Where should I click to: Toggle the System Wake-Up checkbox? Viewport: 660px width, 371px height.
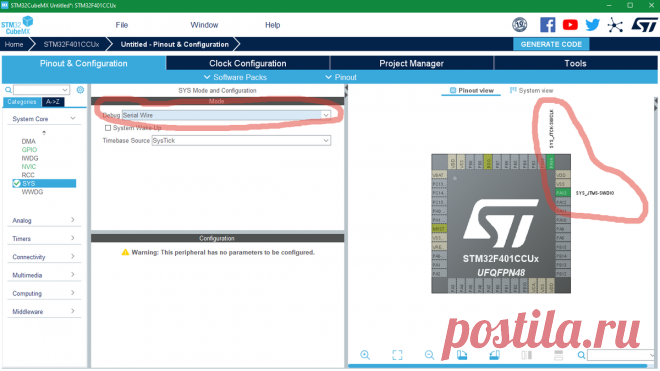tap(108, 128)
